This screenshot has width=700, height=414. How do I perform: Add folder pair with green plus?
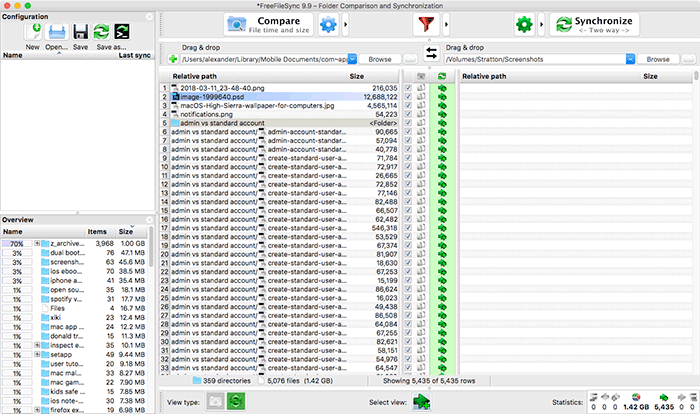click(173, 59)
